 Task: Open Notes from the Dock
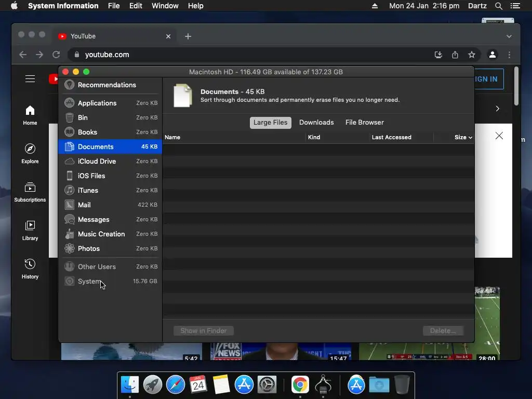click(x=221, y=385)
